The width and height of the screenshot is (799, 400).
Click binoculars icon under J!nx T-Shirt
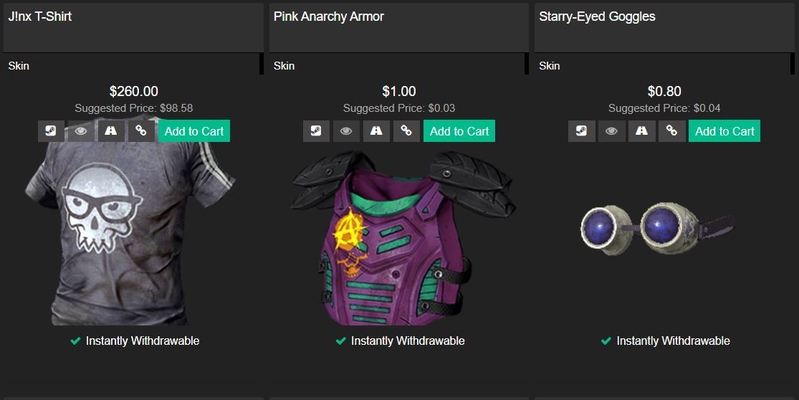[x=111, y=131]
